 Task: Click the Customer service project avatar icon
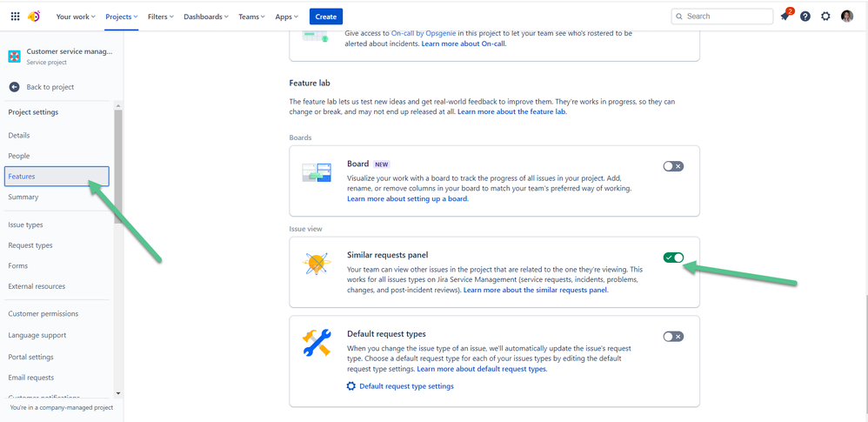coord(15,56)
